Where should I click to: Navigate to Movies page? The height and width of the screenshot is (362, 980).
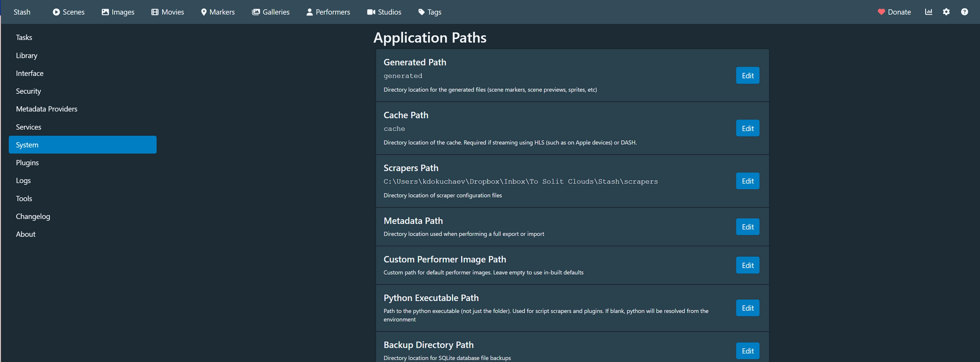tap(168, 12)
